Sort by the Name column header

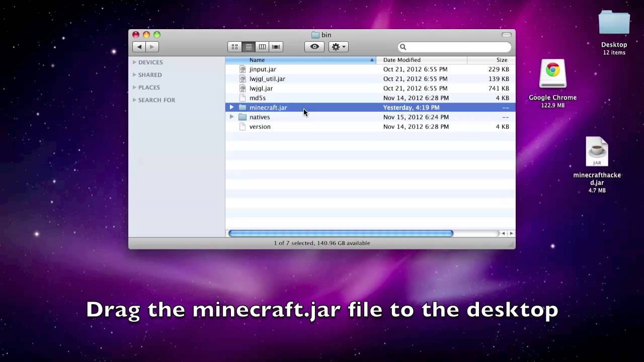pyautogui.click(x=300, y=60)
